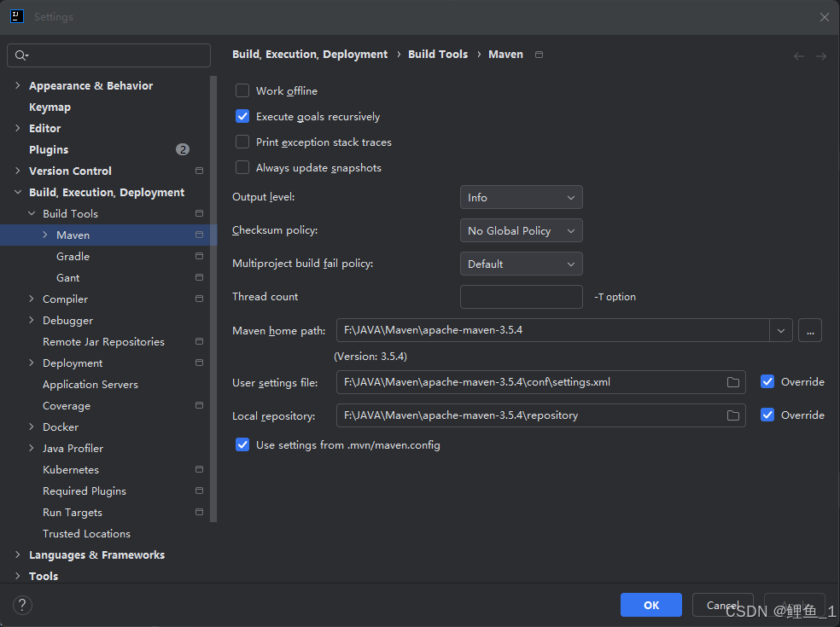The image size is (840, 627).
Task: Browse folder icon for Local repository
Action: [x=732, y=415]
